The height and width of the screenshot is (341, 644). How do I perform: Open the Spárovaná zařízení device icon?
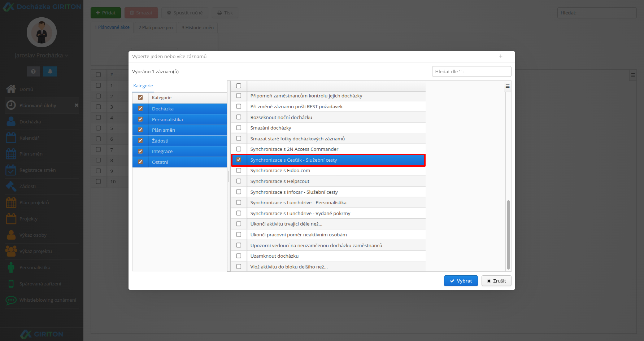(11, 284)
